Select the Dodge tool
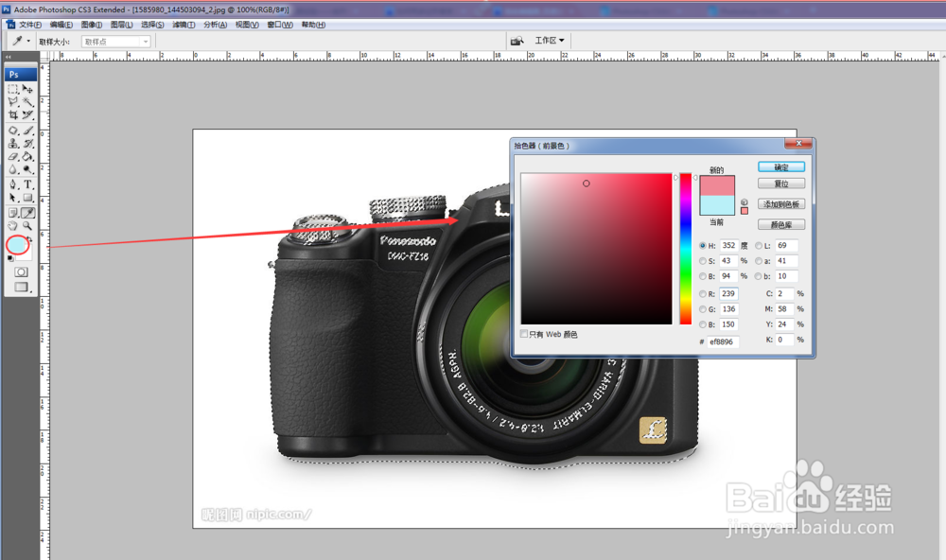The image size is (946, 560). (27, 169)
